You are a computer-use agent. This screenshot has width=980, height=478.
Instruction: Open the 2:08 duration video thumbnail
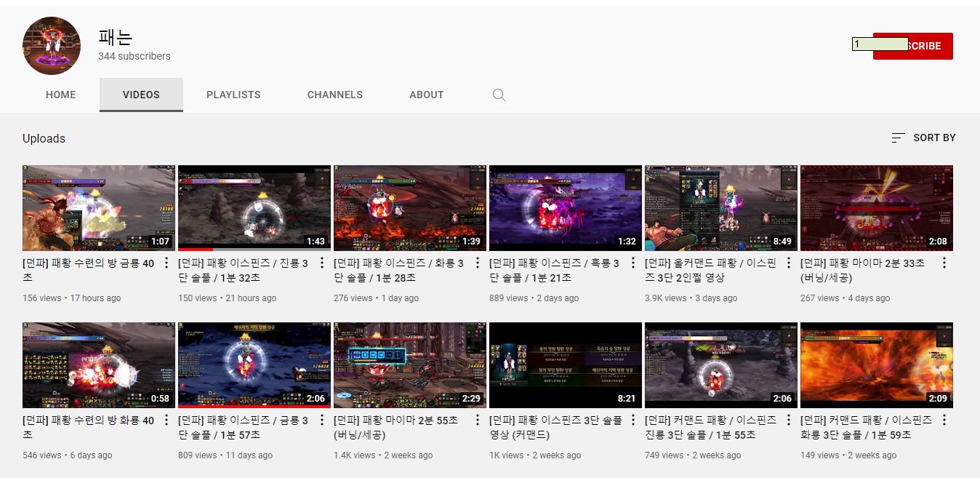[x=877, y=208]
